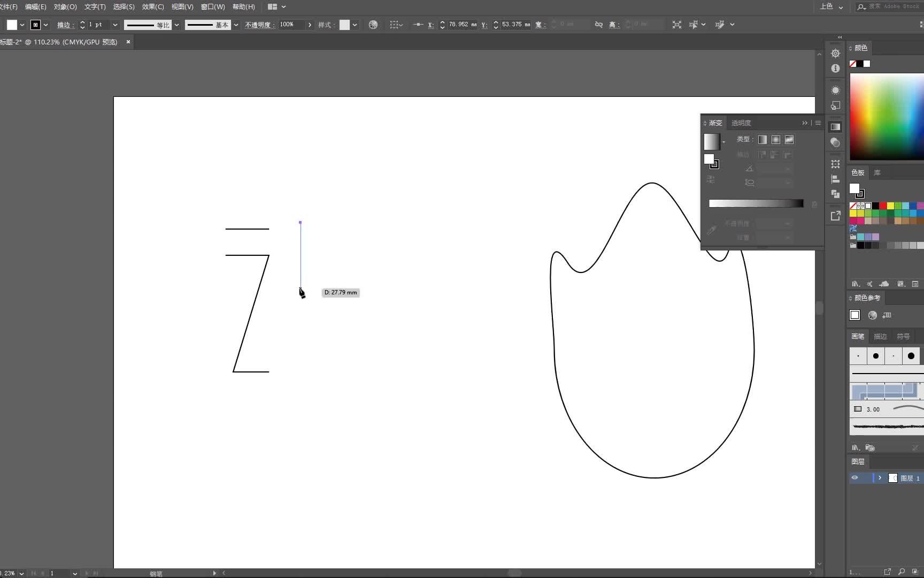Switch to the 库 tab
This screenshot has width=924, height=578.
tap(877, 172)
